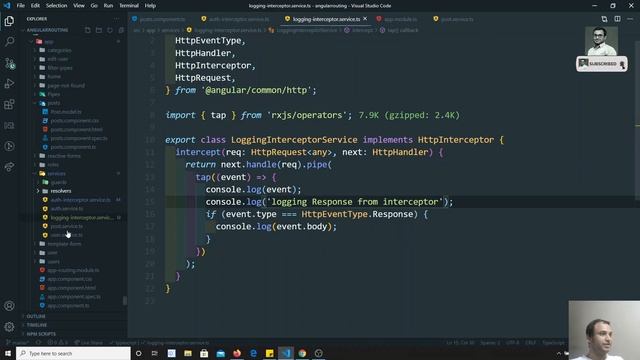
Task: Open the Help menu
Action: pos(150,6)
